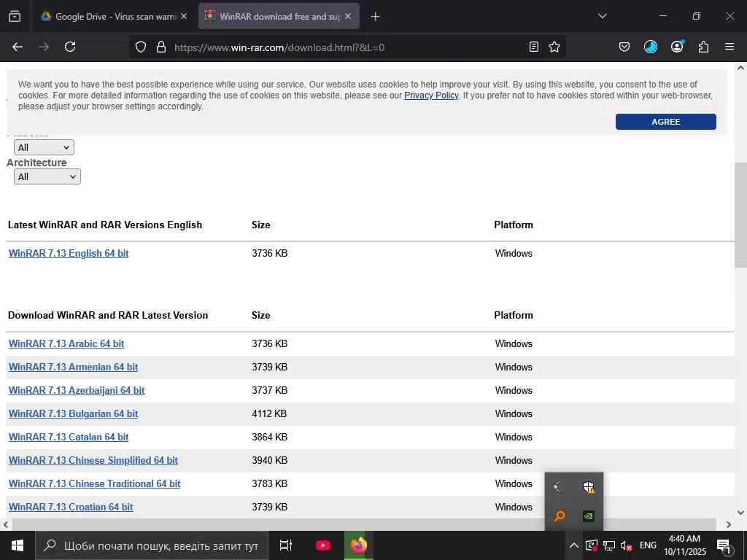
Task: Click the 3940 KB size cell
Action: tap(269, 461)
